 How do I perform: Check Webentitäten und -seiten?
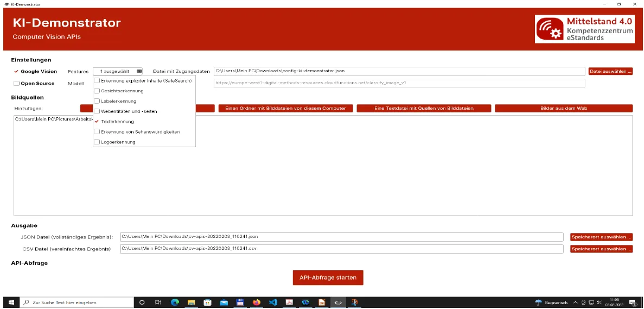tap(97, 111)
